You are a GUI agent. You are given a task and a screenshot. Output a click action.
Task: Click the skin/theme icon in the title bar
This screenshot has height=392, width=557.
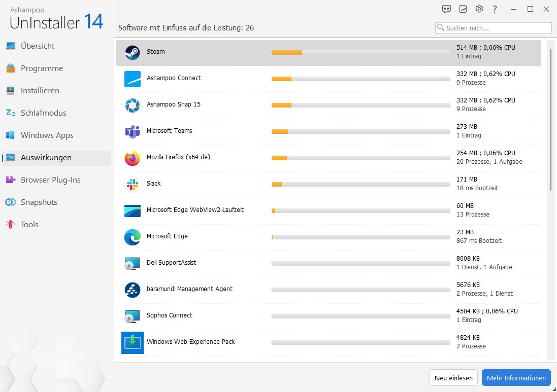pyautogui.click(x=463, y=9)
